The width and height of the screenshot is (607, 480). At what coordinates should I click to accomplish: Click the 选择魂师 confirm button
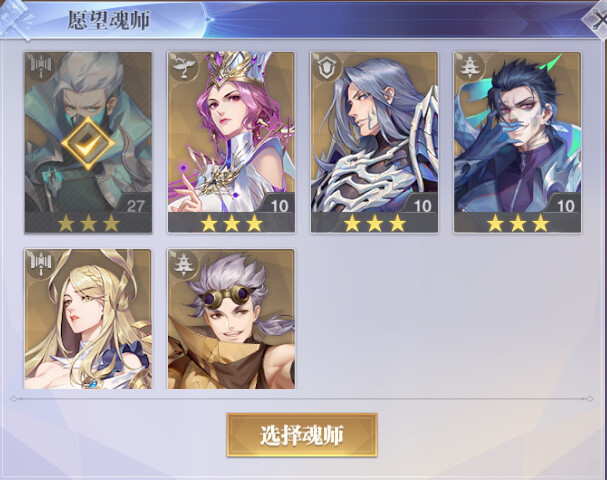[x=302, y=435]
